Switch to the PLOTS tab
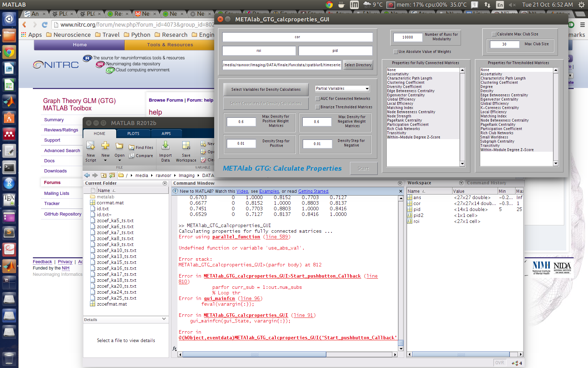The image size is (588, 368). coord(133,134)
